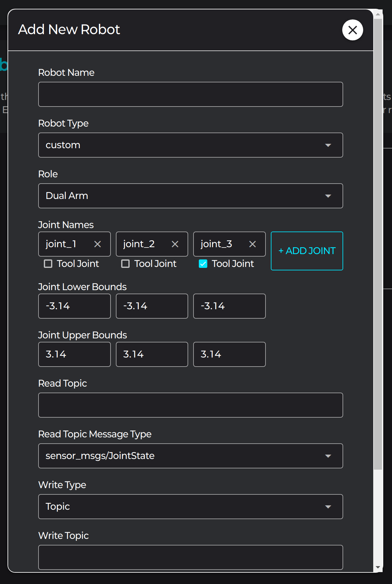Edit the joint_1 lower bound field
The width and height of the screenshot is (392, 584).
click(x=75, y=306)
